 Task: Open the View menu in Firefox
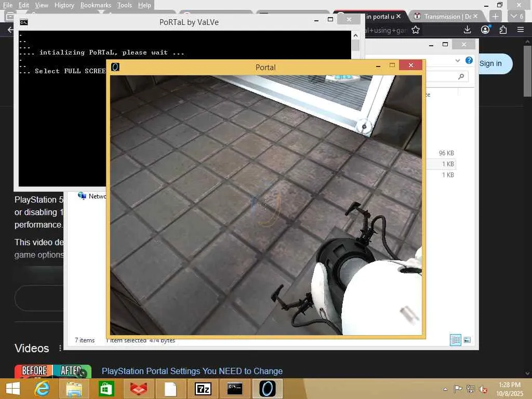(x=42, y=5)
